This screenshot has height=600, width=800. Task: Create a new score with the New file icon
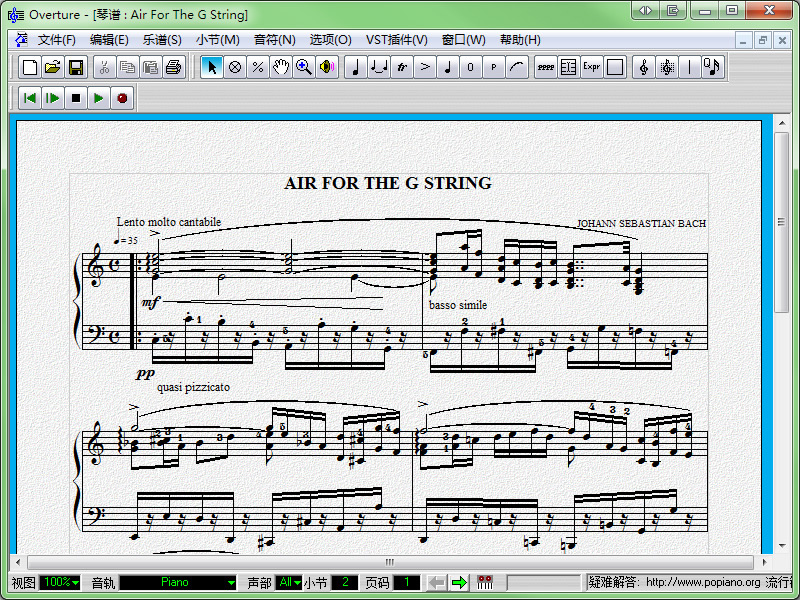coord(30,67)
